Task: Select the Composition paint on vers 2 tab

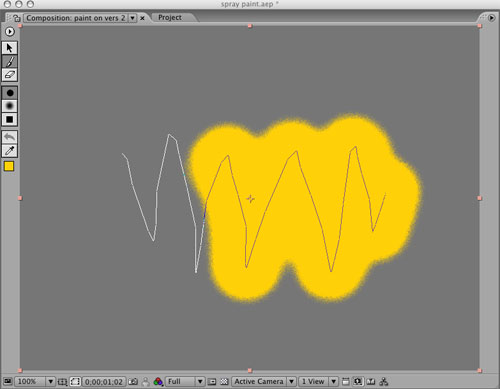Action: click(x=76, y=18)
